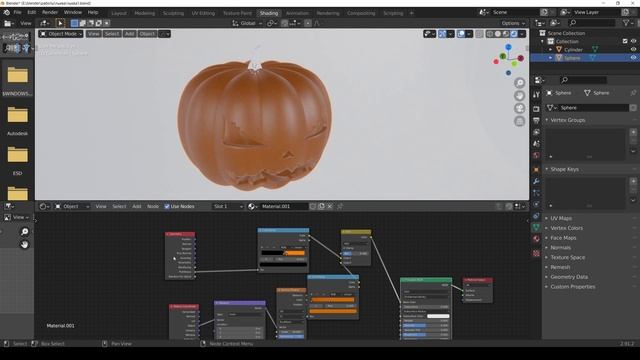Open the Modifier wrench properties tab
This screenshot has height=360, width=640.
536,181
